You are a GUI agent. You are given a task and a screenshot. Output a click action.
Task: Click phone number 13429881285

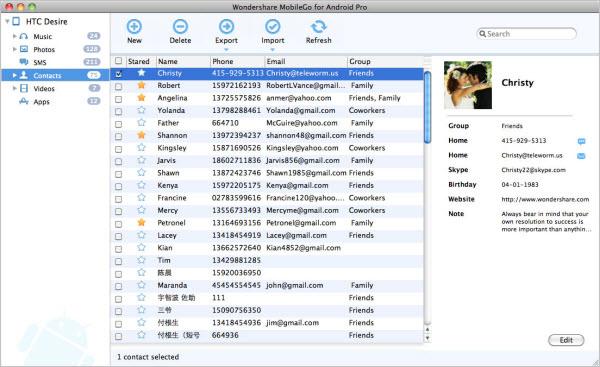point(236,260)
